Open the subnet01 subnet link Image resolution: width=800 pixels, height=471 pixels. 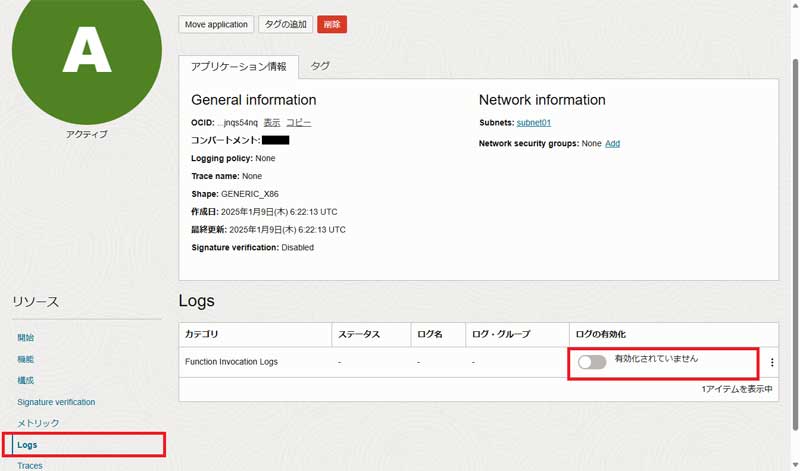pyautogui.click(x=534, y=123)
